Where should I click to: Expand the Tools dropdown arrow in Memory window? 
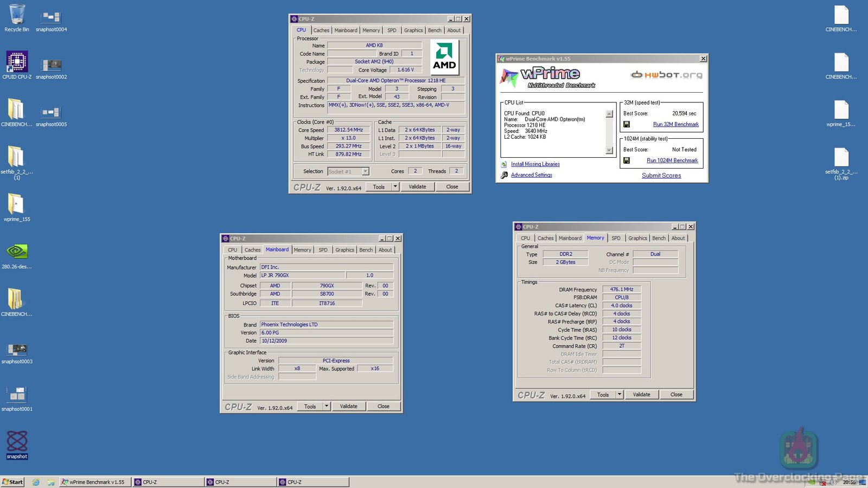[x=620, y=395]
